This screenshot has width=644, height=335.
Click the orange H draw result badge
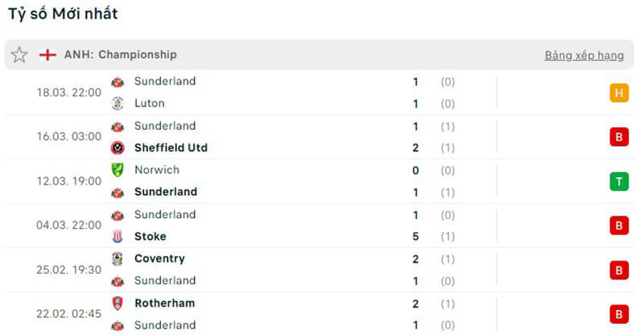[x=618, y=93]
